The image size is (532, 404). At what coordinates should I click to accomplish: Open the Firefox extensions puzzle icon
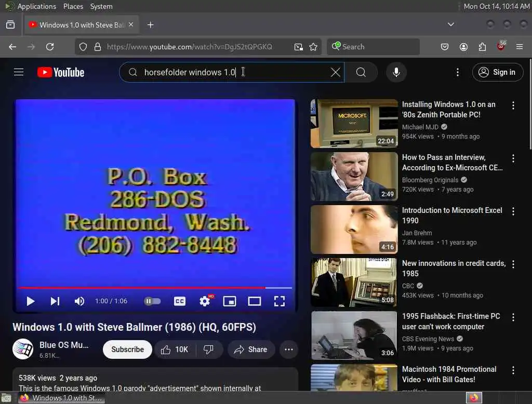point(482,46)
